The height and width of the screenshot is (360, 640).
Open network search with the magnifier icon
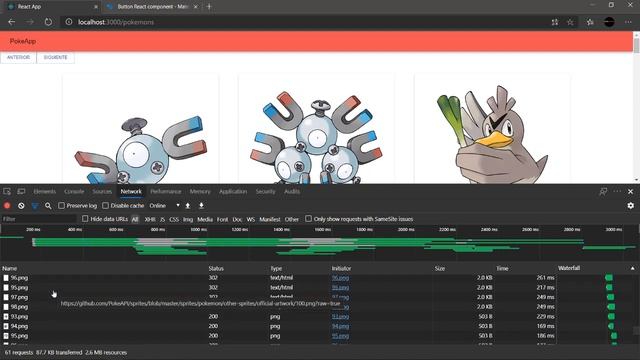(x=48, y=206)
